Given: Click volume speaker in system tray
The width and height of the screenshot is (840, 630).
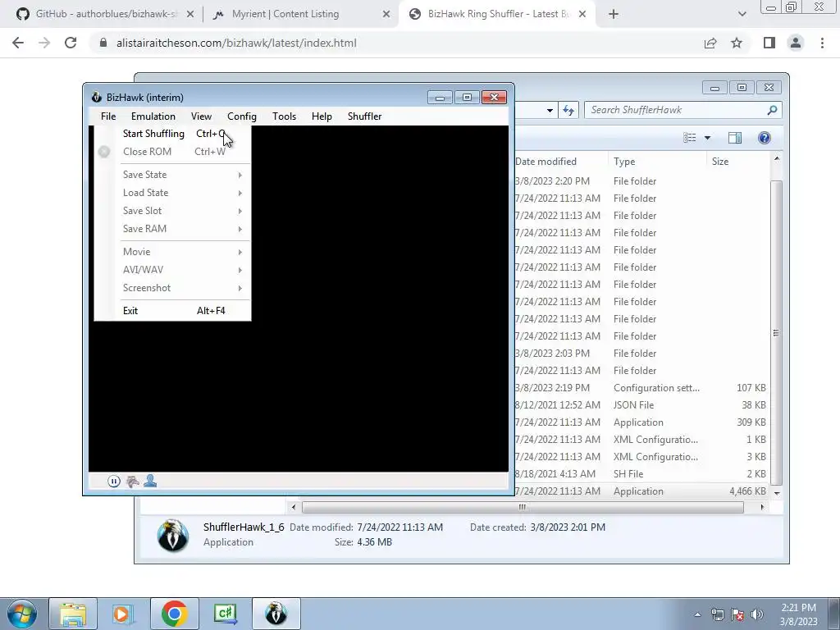Looking at the screenshot, I should (757, 614).
